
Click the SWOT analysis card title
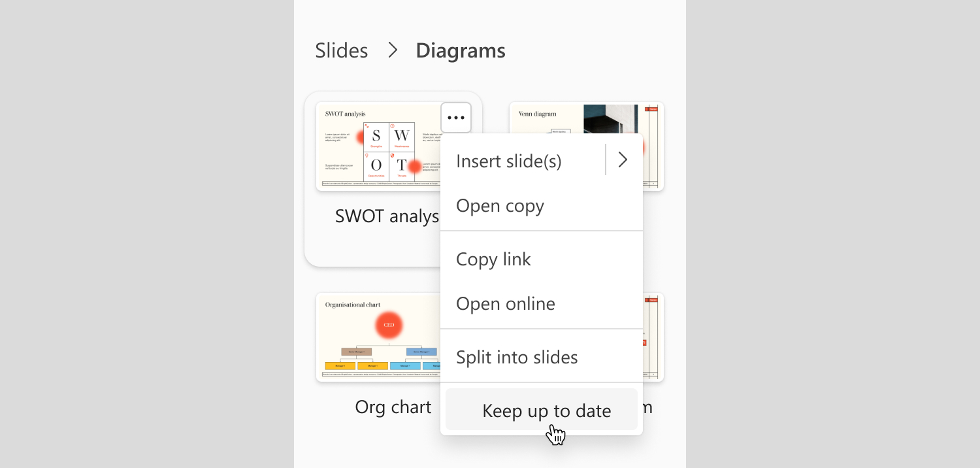387,216
